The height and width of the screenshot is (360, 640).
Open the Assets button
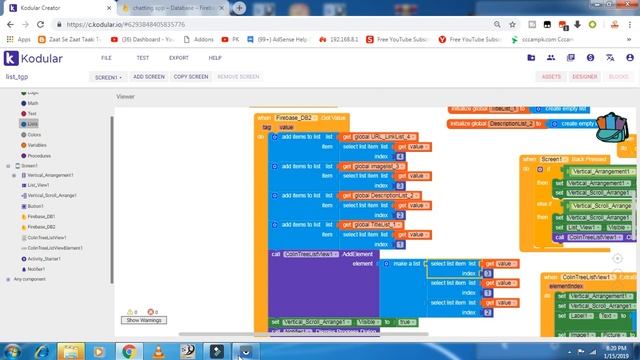[x=551, y=77]
